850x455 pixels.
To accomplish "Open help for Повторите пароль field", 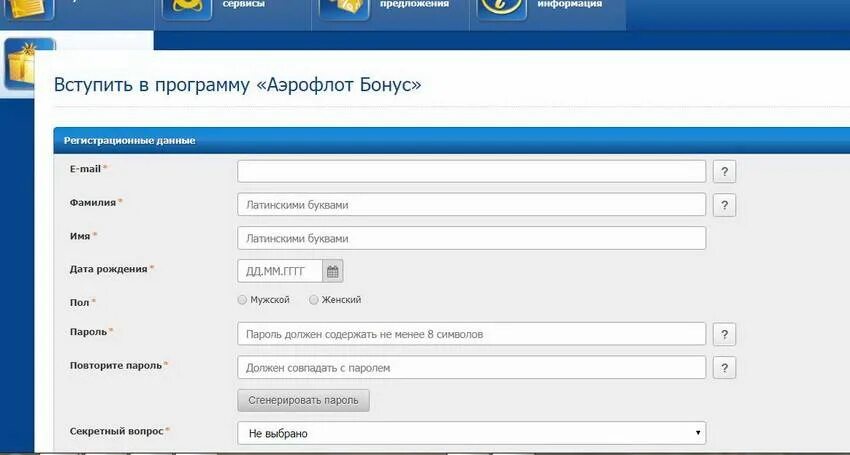I will [x=724, y=368].
